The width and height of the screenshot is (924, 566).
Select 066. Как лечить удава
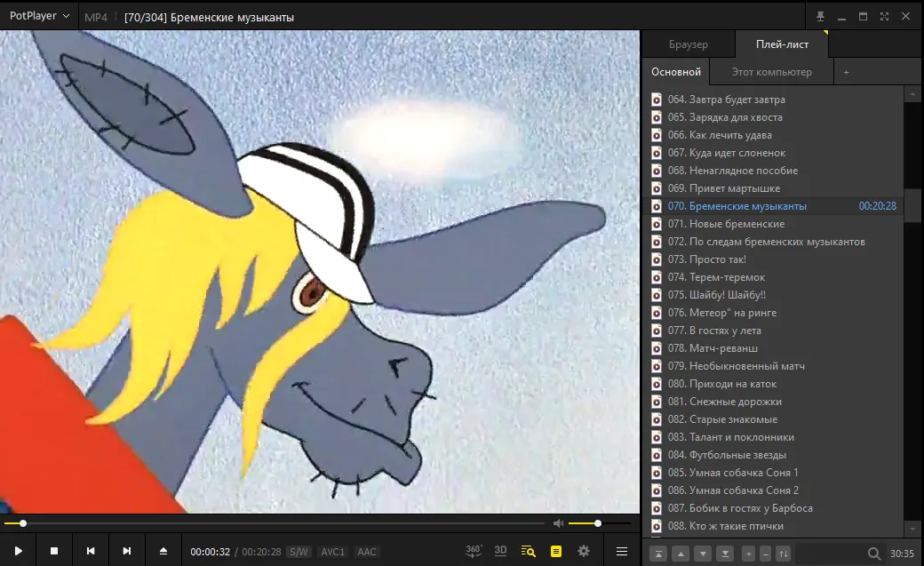point(775,135)
